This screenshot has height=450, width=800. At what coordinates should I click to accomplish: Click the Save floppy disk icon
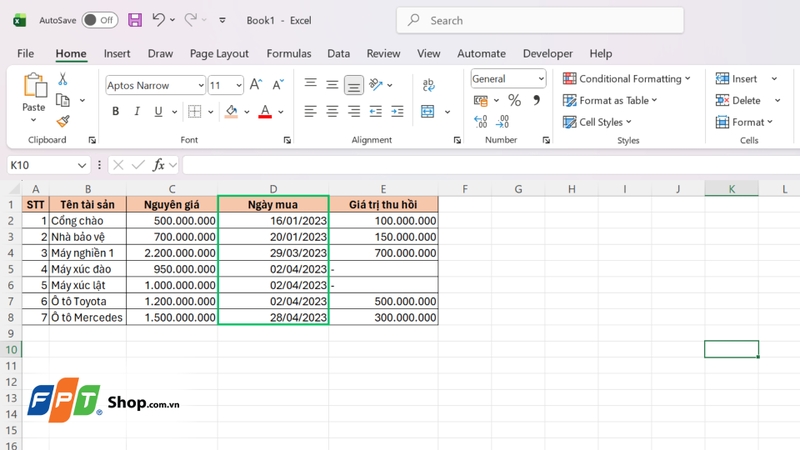pos(135,20)
